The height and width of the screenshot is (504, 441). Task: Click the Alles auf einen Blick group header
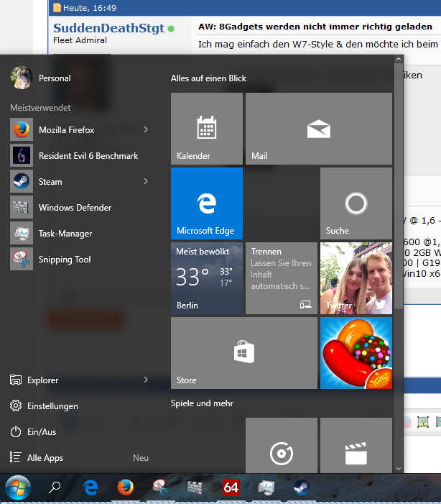(x=208, y=78)
